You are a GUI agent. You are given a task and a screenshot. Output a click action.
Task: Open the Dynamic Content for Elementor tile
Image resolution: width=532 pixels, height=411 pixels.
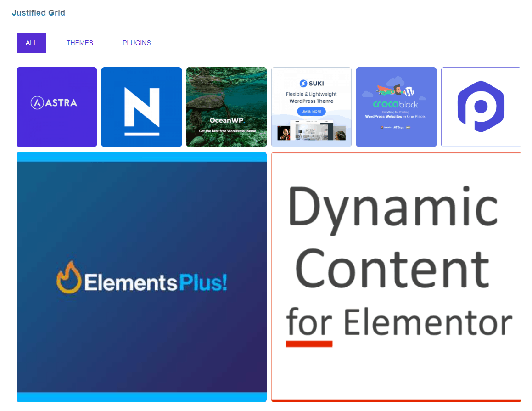(396, 277)
